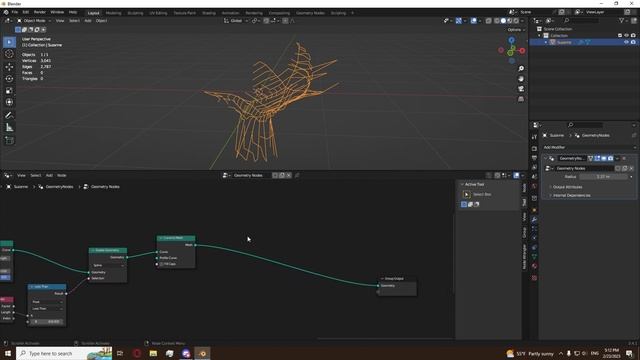Open the node editor Add menu
The height and width of the screenshot is (360, 640).
pyautogui.click(x=49, y=176)
